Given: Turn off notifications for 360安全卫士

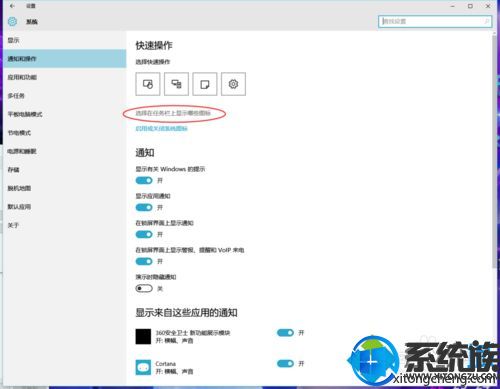Looking at the screenshot, I should tap(285, 333).
